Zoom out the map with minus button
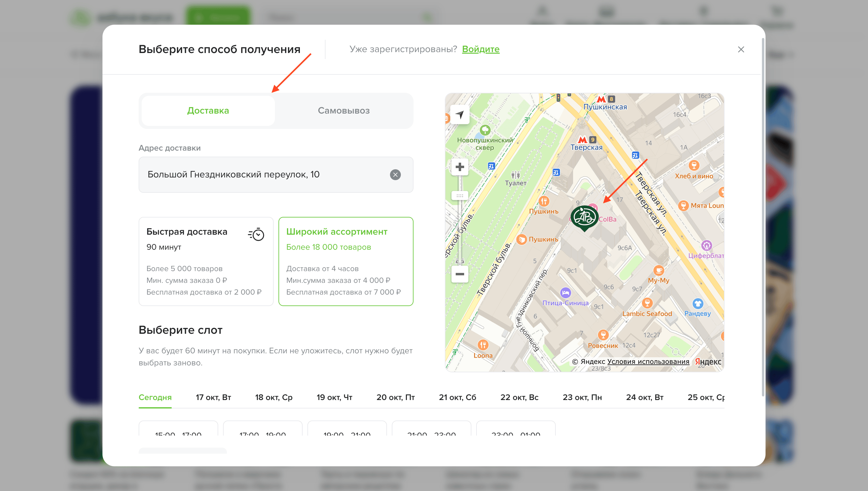 pos(460,274)
